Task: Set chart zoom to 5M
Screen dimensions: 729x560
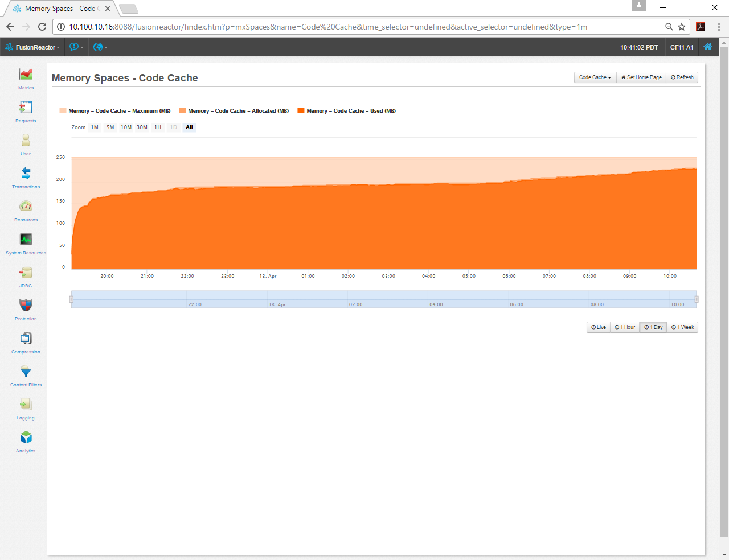Action: (110, 127)
